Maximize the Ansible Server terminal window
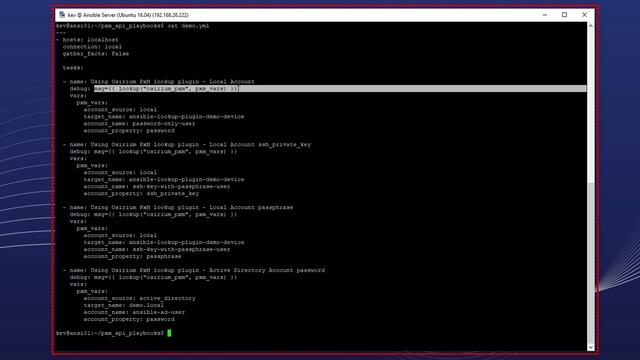 click(x=564, y=15)
